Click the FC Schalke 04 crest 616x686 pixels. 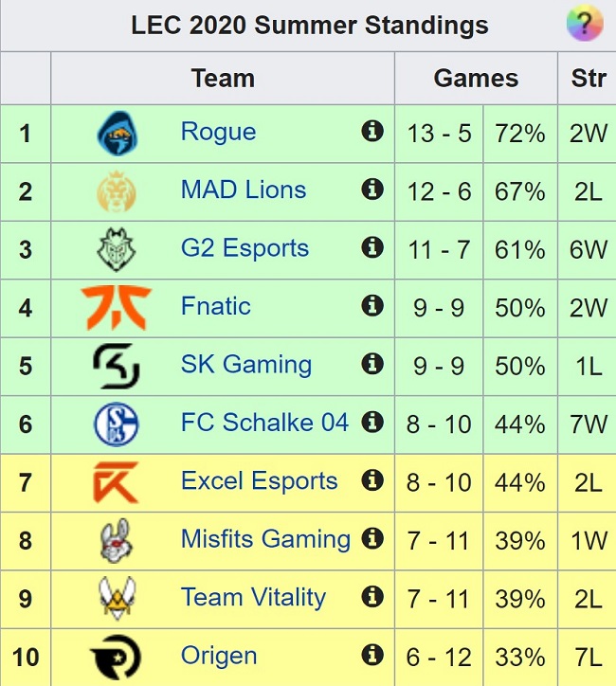pyautogui.click(x=117, y=424)
